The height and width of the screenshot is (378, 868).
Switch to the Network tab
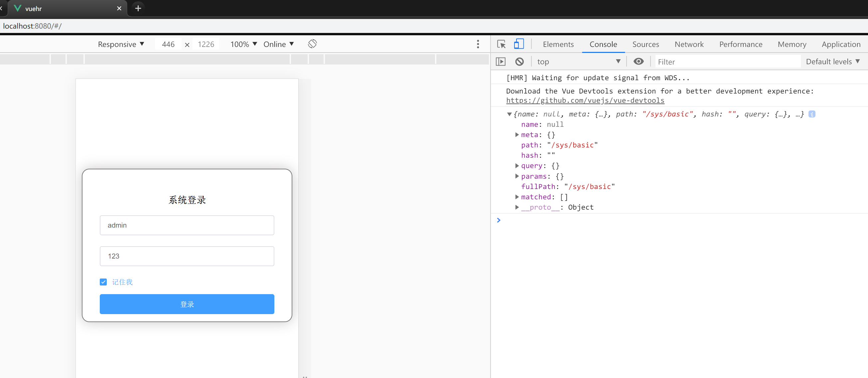click(x=689, y=44)
